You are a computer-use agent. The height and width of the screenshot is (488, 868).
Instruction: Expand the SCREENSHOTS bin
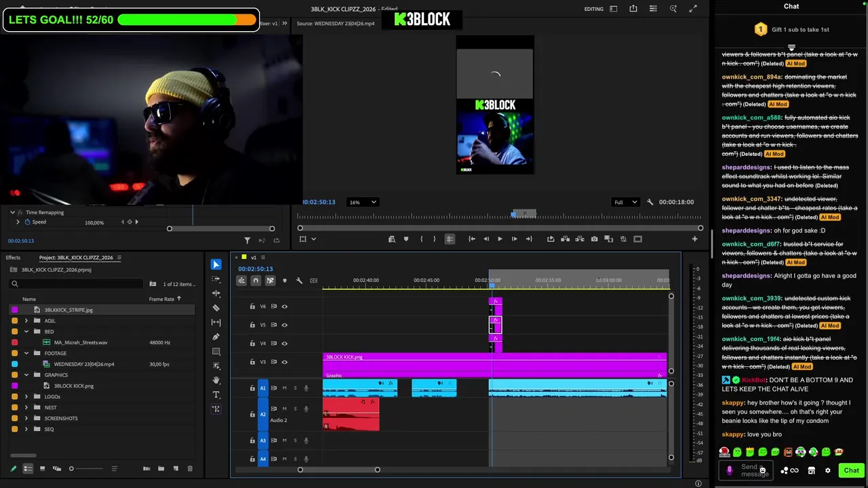tap(26, 418)
